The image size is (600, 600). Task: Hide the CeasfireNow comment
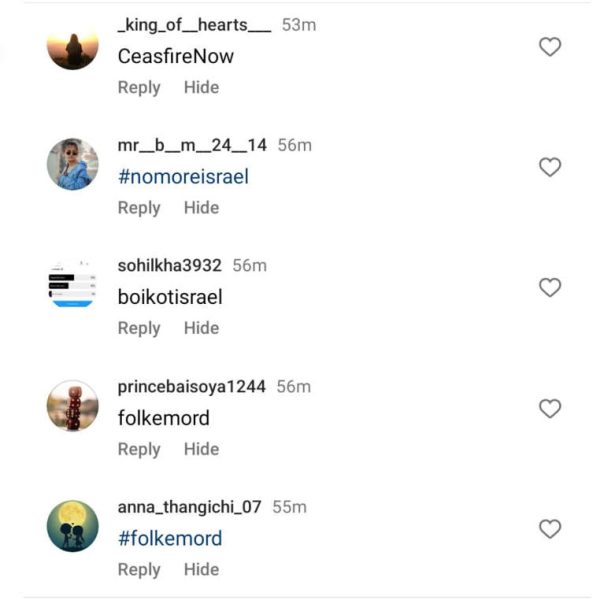(x=201, y=87)
